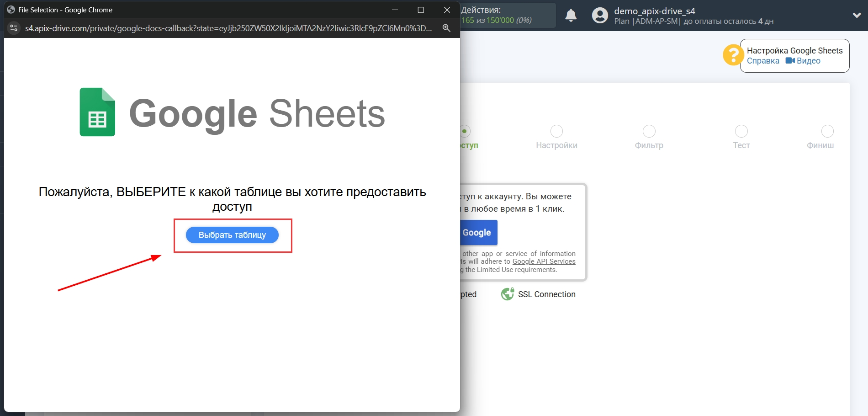Go to the Фильтр step
This screenshot has width=868, height=416.
coord(649,145)
